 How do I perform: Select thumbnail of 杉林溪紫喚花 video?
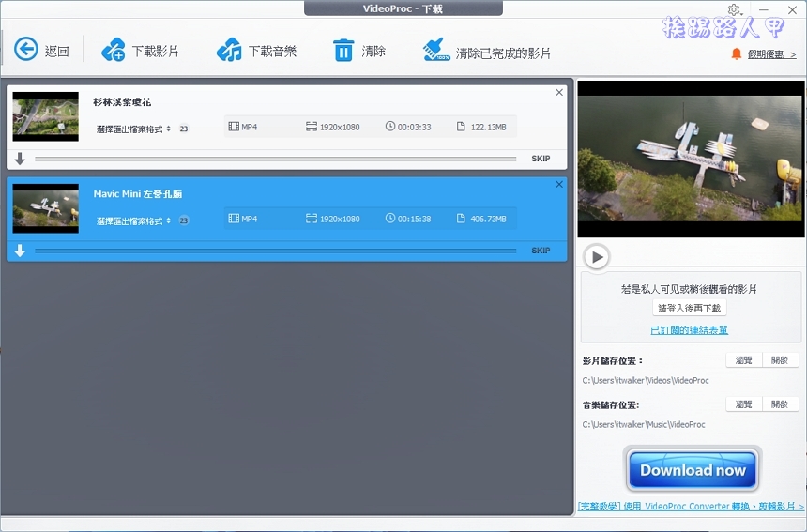(46, 116)
